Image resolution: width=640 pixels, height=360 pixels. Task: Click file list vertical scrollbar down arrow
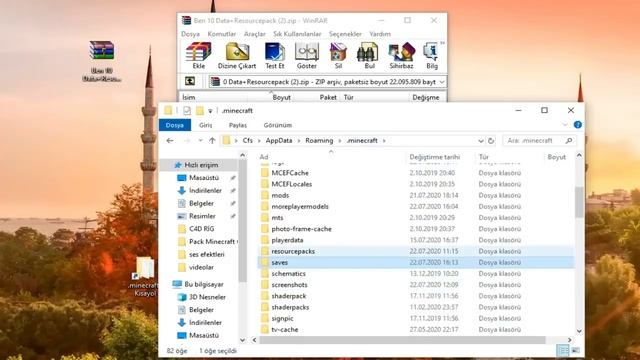point(579,331)
